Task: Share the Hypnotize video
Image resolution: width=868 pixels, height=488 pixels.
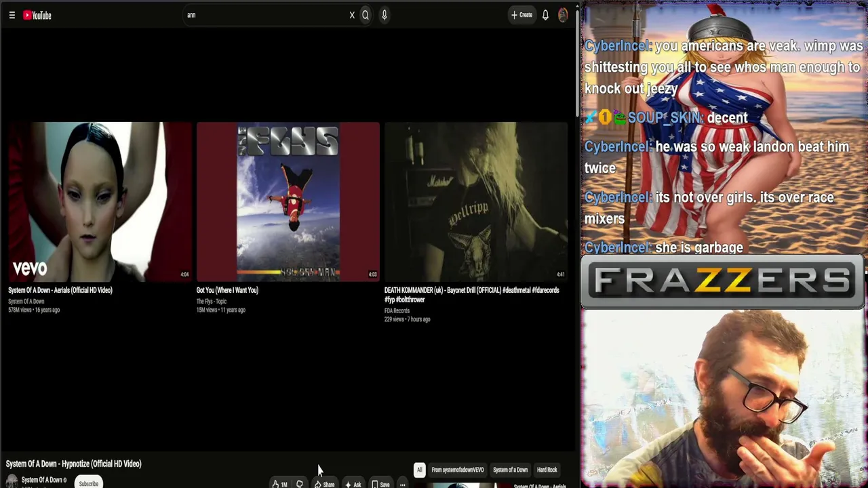Action: click(x=324, y=484)
